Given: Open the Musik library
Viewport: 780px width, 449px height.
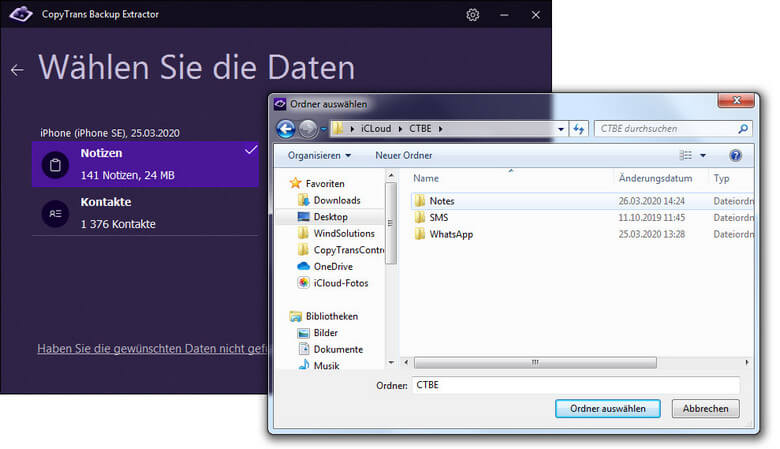Looking at the screenshot, I should click(326, 366).
